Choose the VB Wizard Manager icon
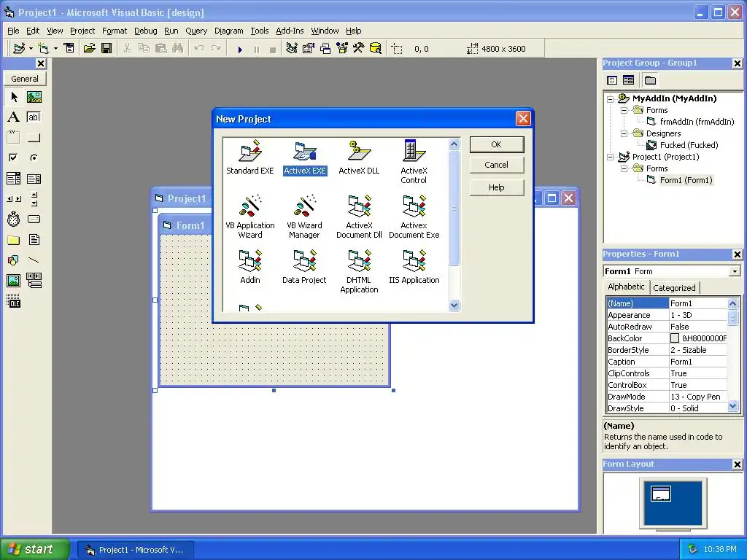 304,216
